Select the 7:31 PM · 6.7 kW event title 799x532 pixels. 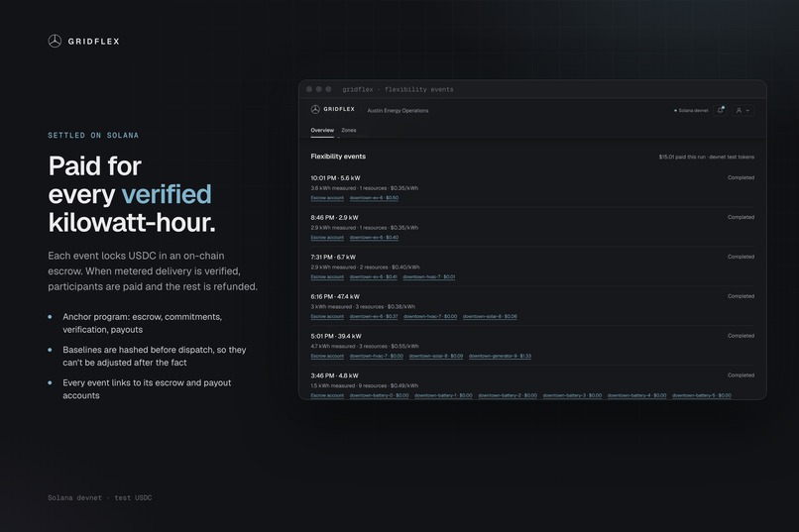click(x=333, y=258)
